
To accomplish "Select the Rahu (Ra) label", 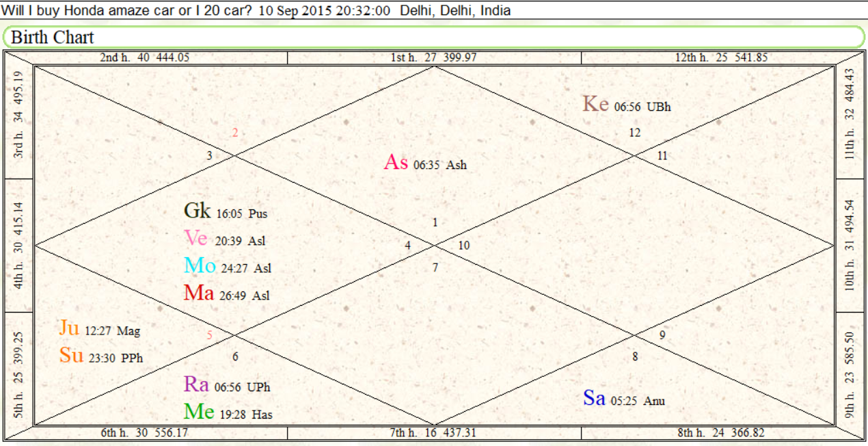I will [x=195, y=384].
